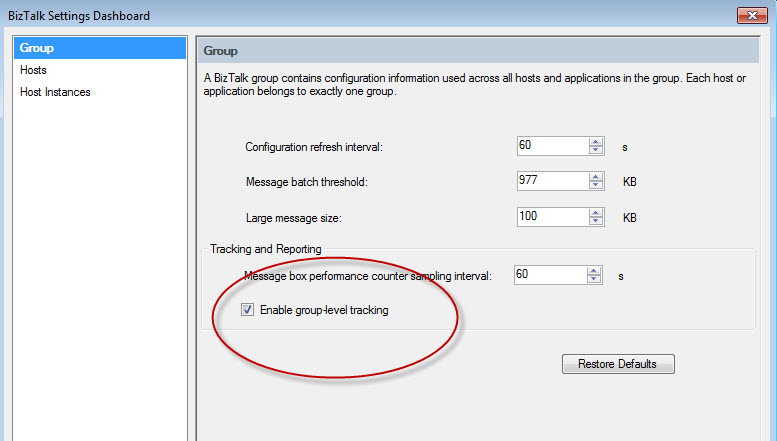Click the Configuration refresh interval input field
The image size is (777, 441).
(552, 146)
